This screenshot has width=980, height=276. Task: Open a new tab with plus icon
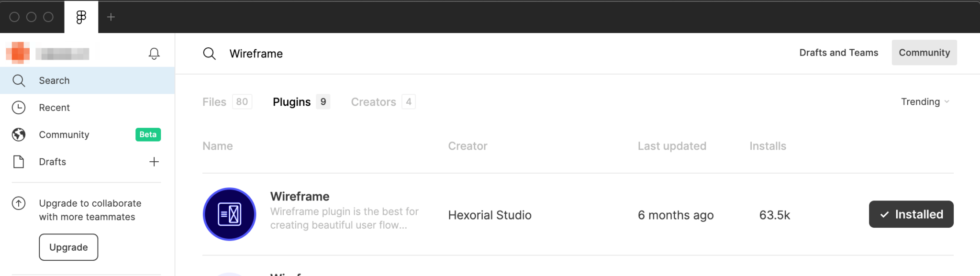[111, 17]
